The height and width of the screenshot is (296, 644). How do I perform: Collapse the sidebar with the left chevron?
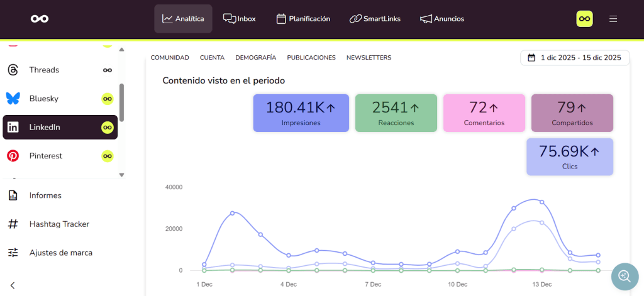tap(13, 285)
